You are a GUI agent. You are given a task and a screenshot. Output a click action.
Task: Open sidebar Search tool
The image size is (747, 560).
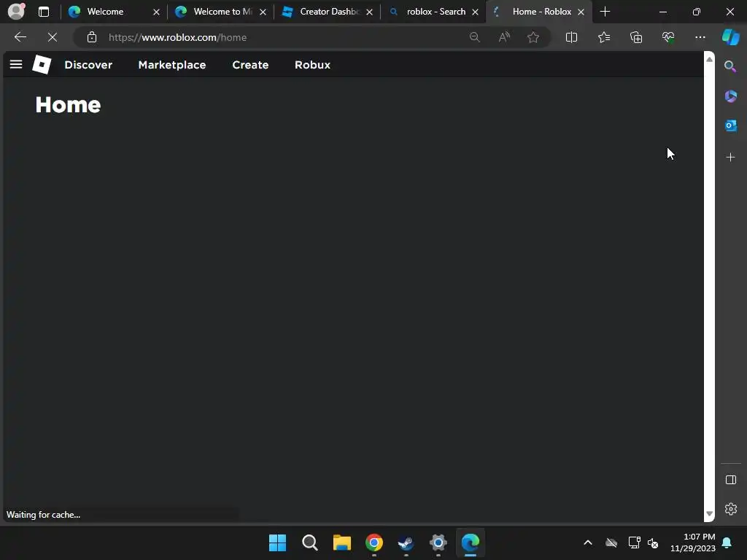click(x=730, y=66)
